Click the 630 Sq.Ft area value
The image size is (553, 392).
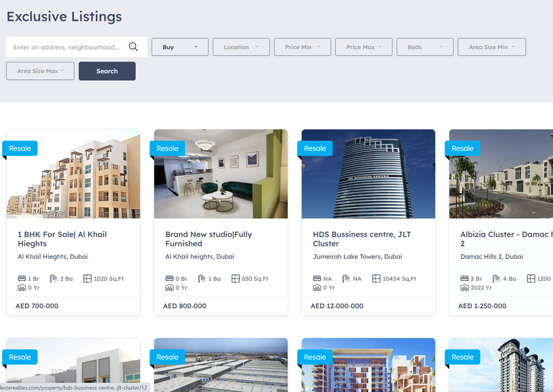click(255, 279)
